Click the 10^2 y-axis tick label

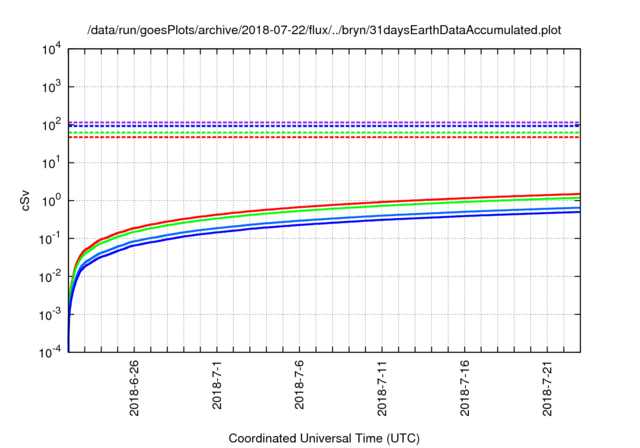[x=50, y=125]
